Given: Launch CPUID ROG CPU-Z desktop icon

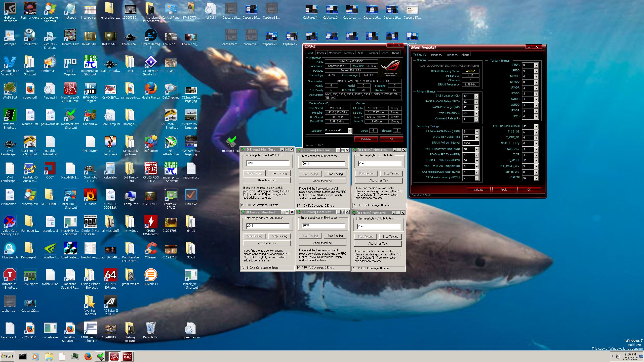Looking at the screenshot, I should (x=151, y=172).
